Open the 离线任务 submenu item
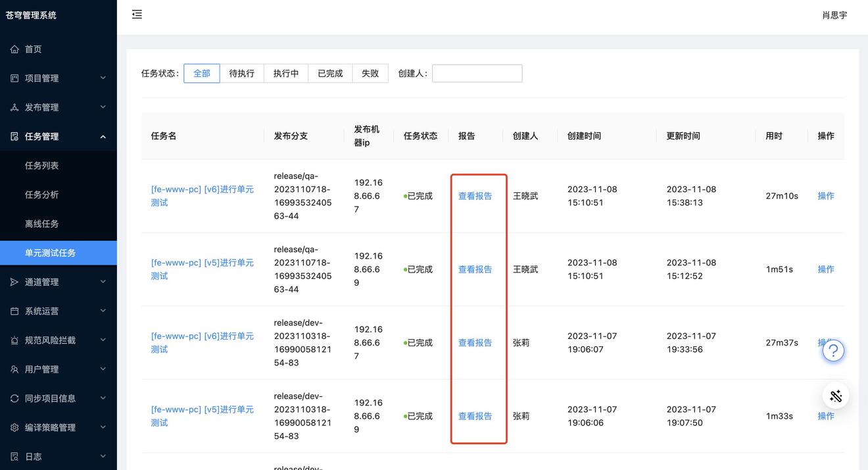Screen dimensions: 868x470 click(x=42, y=224)
